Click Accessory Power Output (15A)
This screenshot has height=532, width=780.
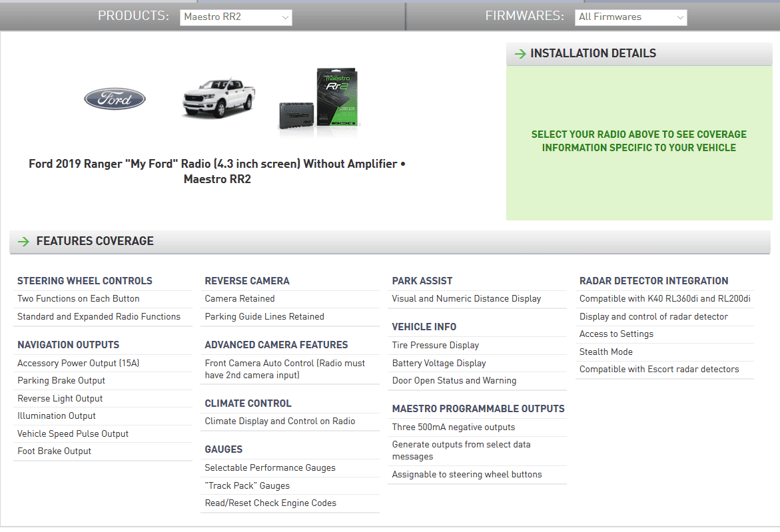(78, 364)
